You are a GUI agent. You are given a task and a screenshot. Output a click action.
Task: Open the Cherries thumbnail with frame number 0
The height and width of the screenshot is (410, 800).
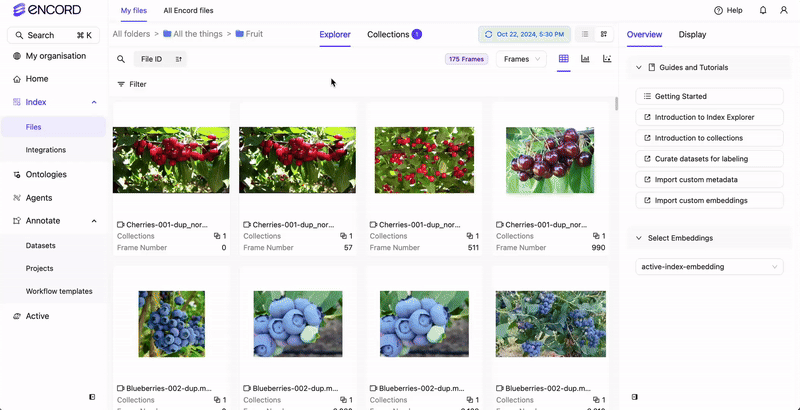171,160
